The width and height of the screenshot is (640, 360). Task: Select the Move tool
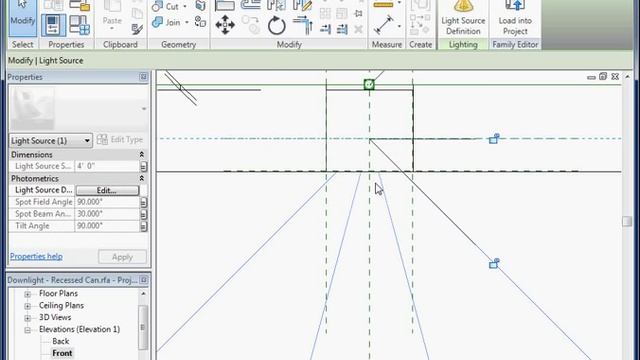[225, 25]
